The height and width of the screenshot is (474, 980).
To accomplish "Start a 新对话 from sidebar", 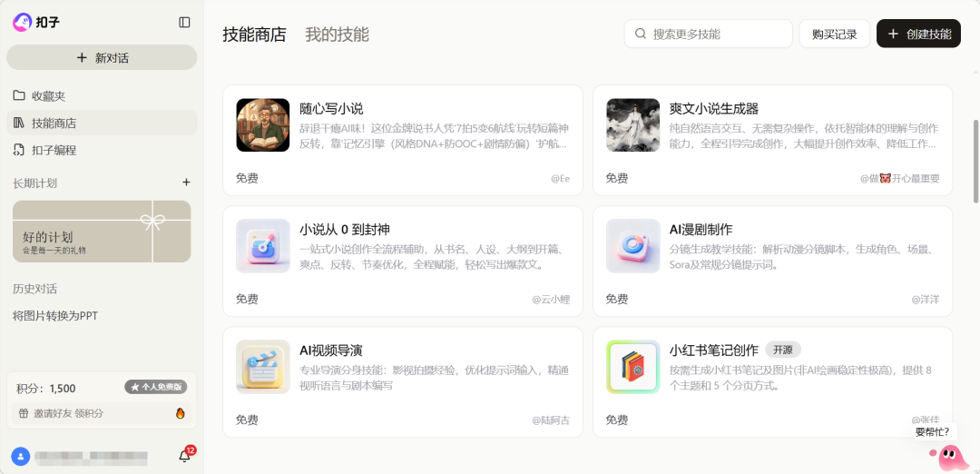I will (x=102, y=57).
